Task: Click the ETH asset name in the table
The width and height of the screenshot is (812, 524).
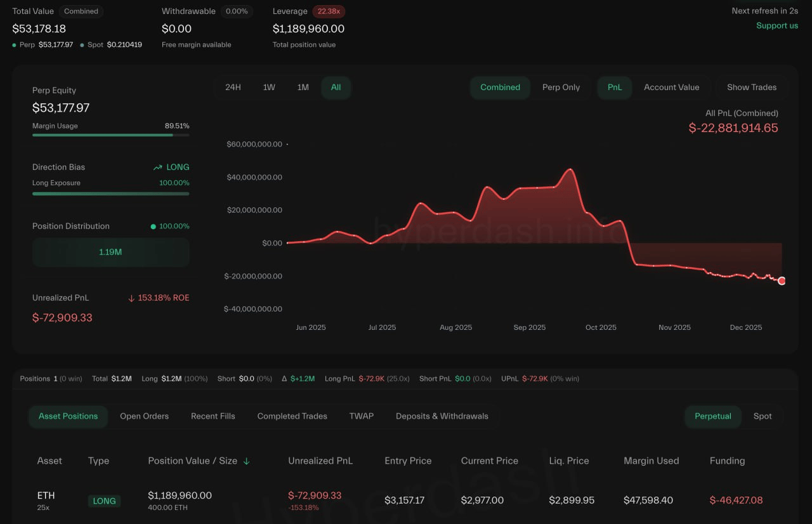Action: point(46,495)
